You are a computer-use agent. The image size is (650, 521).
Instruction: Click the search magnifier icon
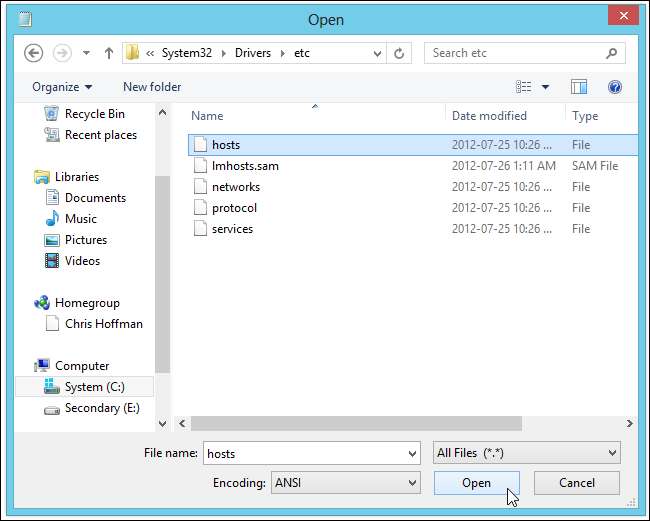pyautogui.click(x=612, y=53)
